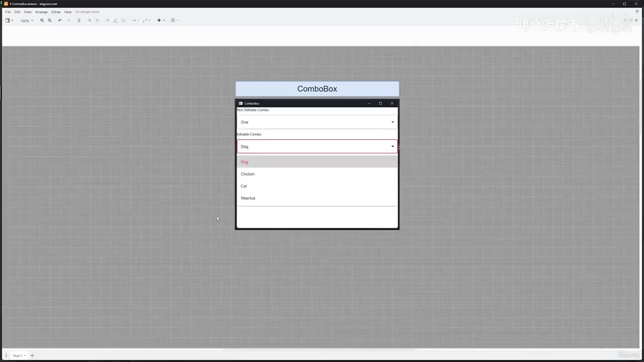Set the line color
The image size is (644, 362).
[x=115, y=21]
